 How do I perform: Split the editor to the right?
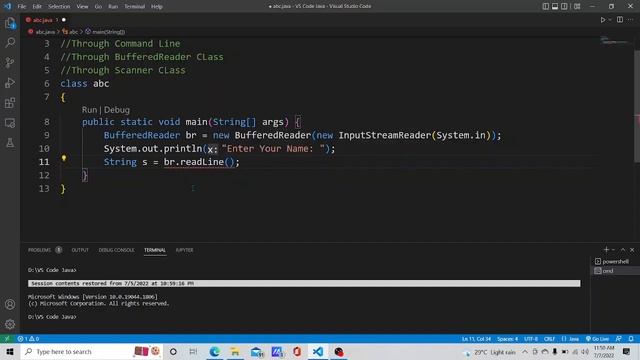[620, 20]
